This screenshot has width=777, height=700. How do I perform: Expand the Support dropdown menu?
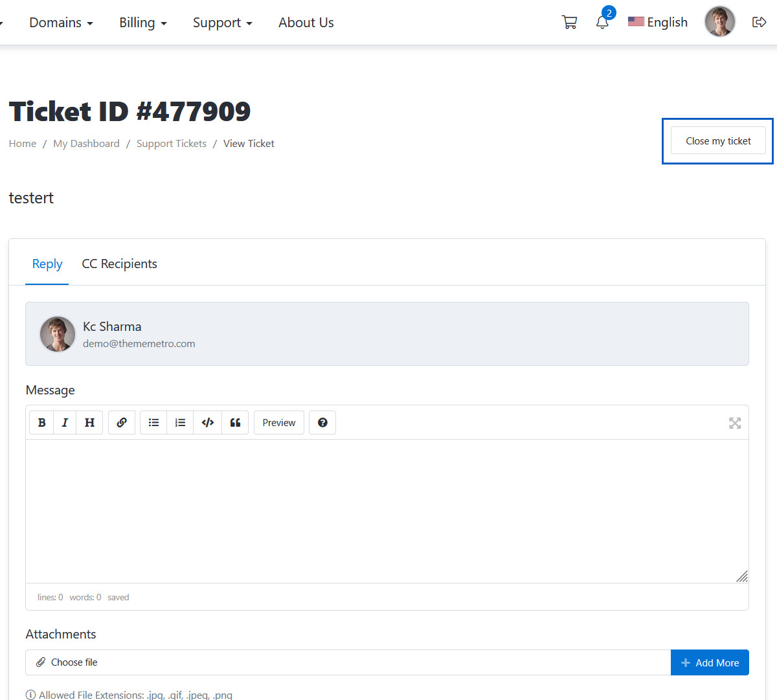click(x=222, y=23)
